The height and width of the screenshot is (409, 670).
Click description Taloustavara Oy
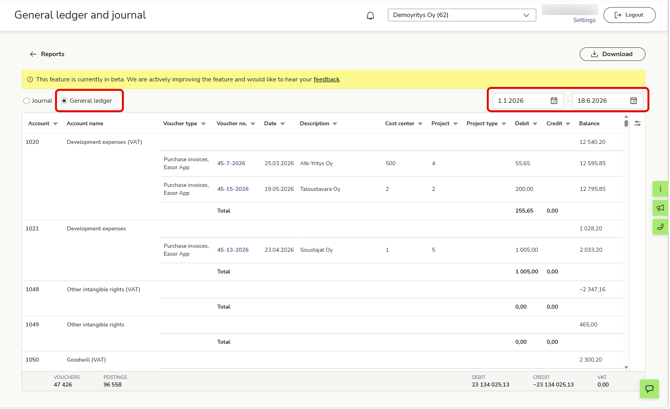tap(320, 189)
